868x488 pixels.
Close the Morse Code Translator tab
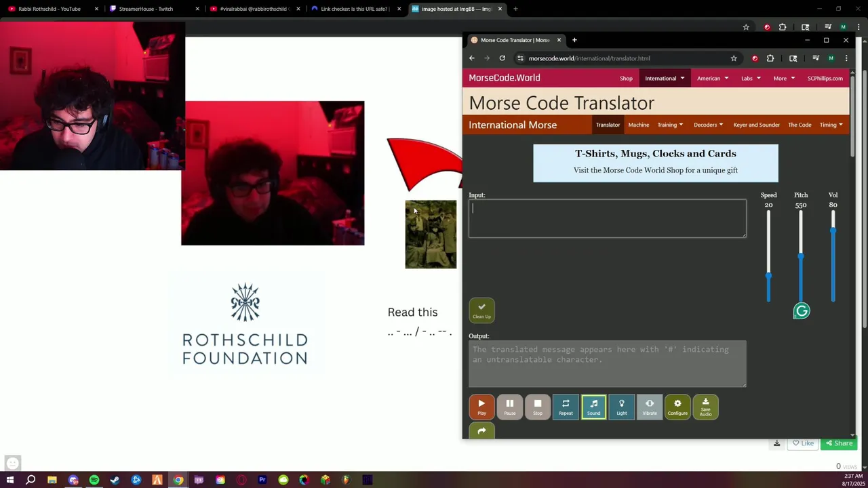(x=559, y=40)
